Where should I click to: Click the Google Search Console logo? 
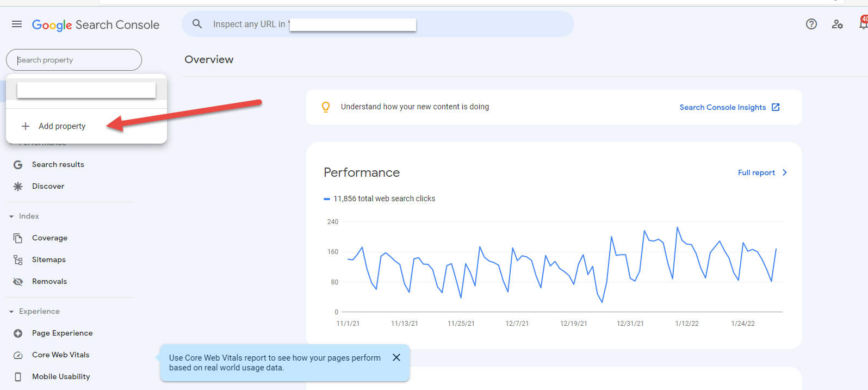(96, 25)
